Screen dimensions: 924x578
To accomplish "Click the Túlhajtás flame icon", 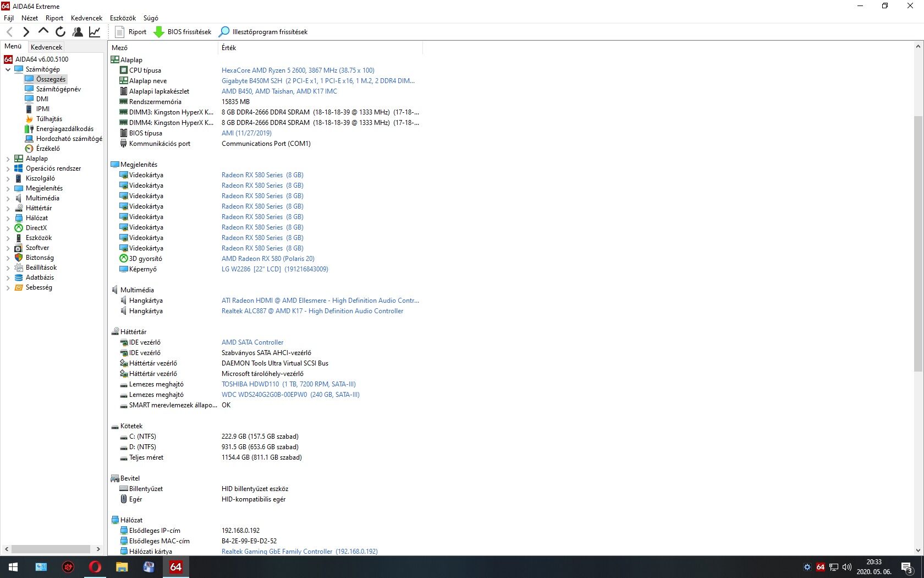I will click(x=29, y=119).
